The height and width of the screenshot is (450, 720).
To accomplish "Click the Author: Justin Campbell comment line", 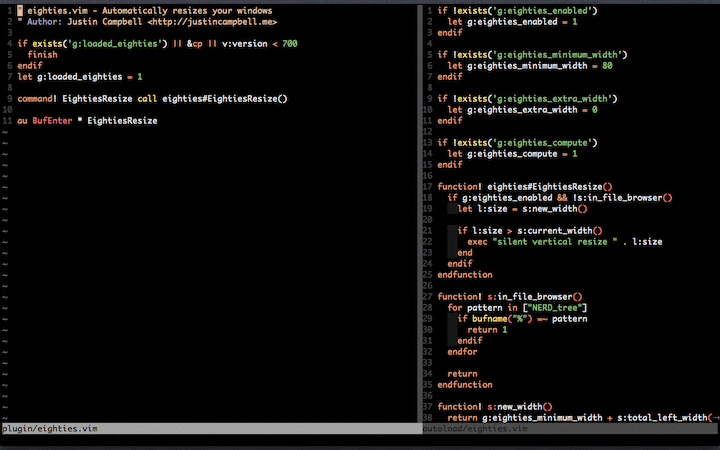I will (147, 22).
